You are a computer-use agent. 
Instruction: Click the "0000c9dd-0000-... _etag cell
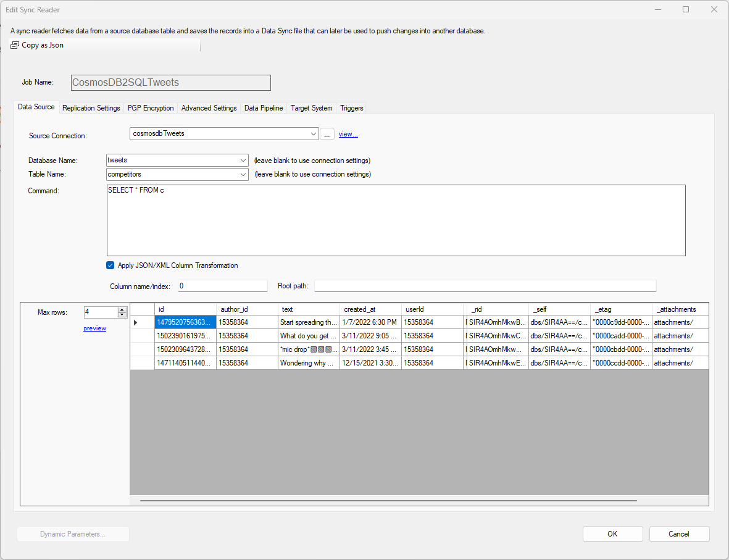(622, 322)
